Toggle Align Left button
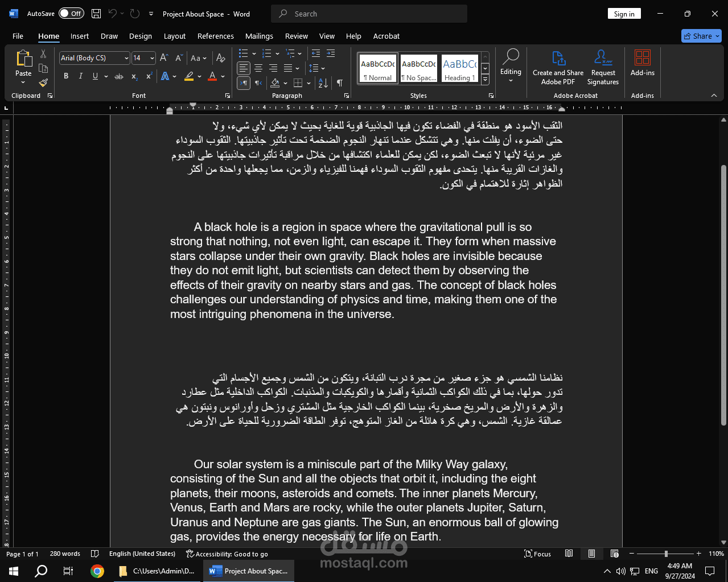The image size is (728, 582). [244, 68]
